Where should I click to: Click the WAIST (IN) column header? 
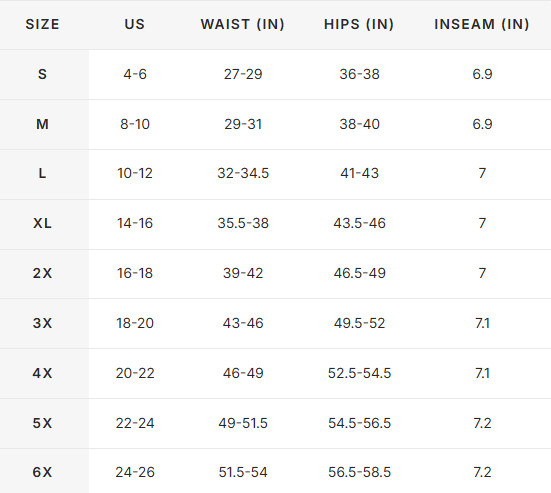coord(242,24)
